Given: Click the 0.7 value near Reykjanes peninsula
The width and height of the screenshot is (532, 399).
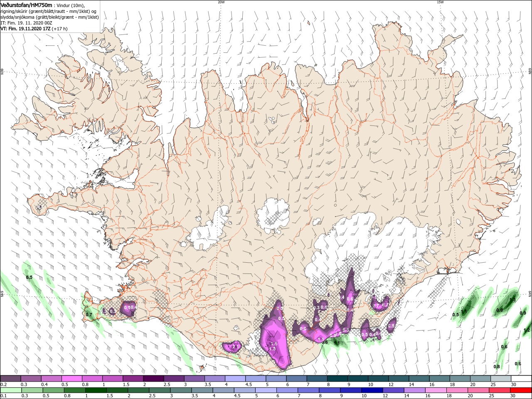Looking at the screenshot, I should point(89,315).
